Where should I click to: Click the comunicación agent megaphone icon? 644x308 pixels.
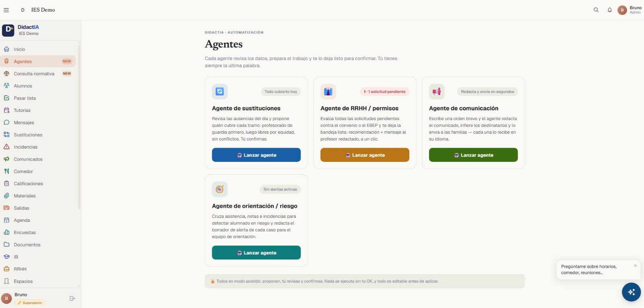click(x=437, y=91)
